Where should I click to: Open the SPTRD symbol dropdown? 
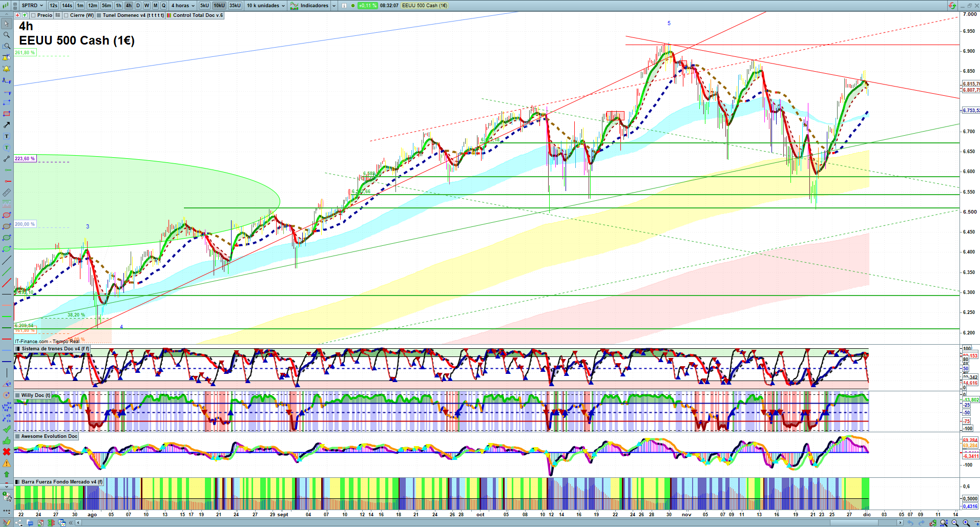[32, 6]
